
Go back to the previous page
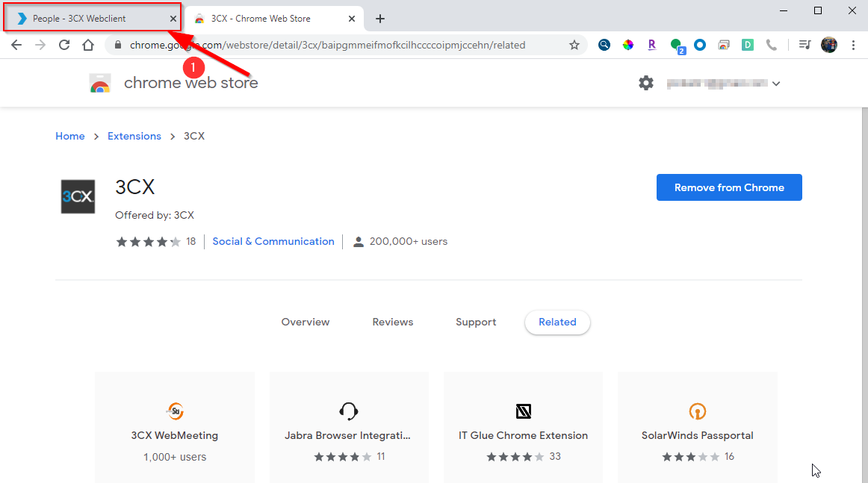click(x=16, y=45)
